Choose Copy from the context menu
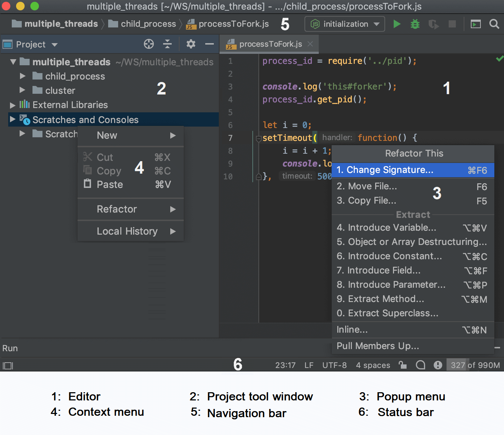 coord(131,171)
